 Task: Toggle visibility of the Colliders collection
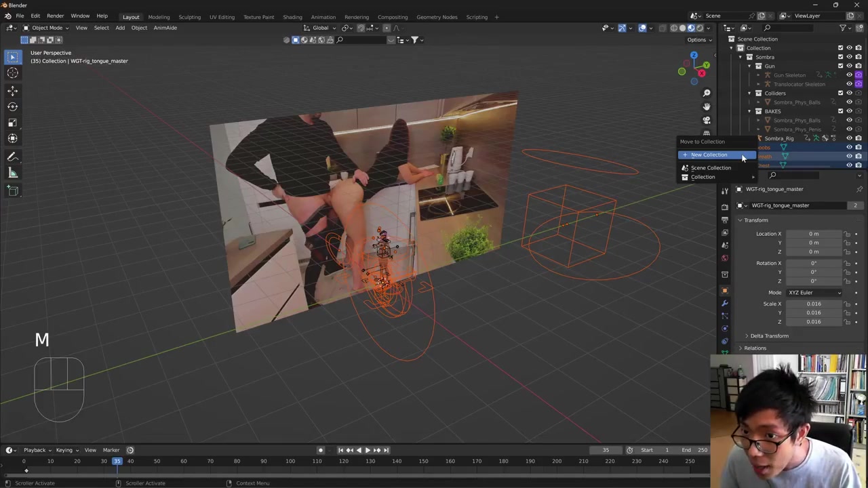[849, 93]
